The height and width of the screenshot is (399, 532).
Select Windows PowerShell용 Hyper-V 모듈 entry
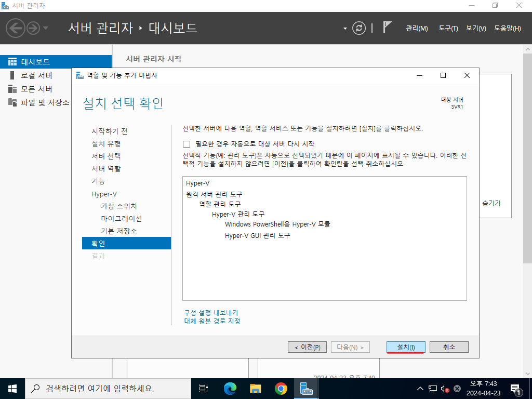coord(277,224)
